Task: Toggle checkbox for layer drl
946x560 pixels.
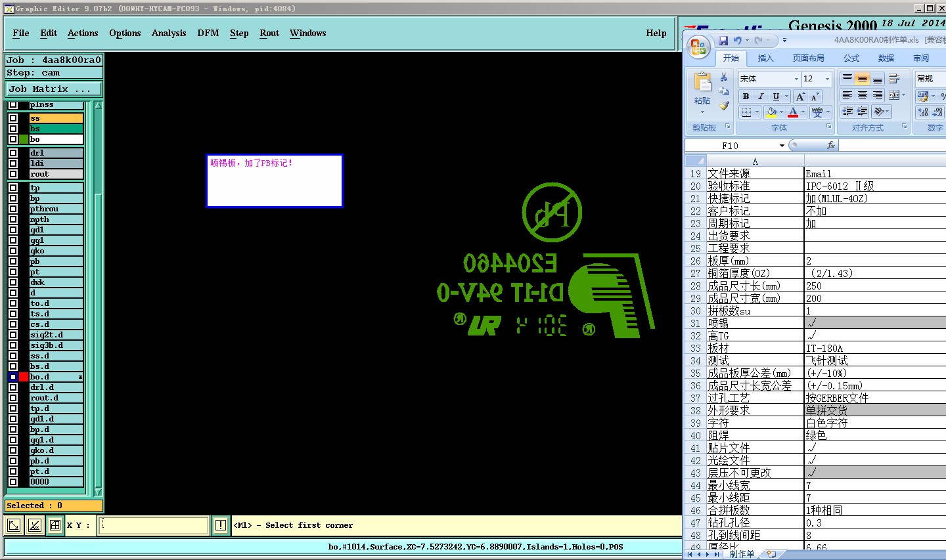Action: click(13, 153)
